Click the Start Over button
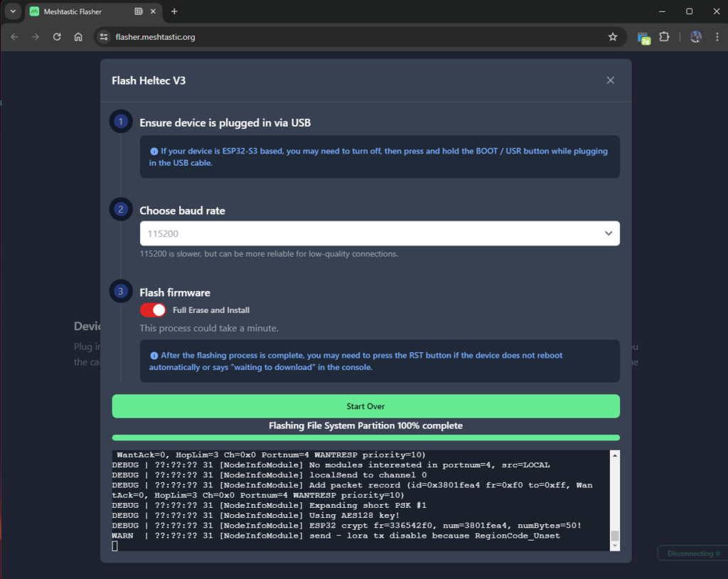 point(365,406)
